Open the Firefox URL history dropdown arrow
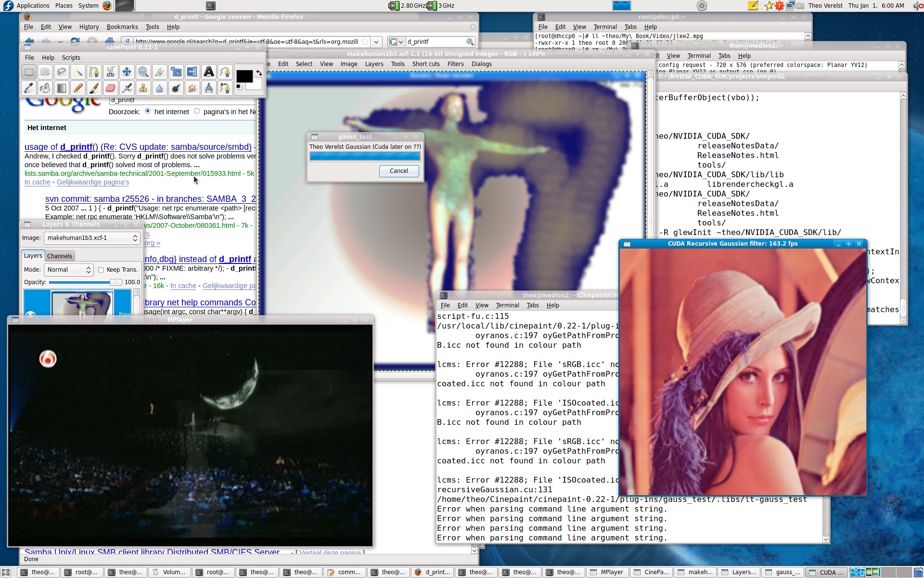Image resolution: width=924 pixels, height=578 pixels. (x=377, y=42)
